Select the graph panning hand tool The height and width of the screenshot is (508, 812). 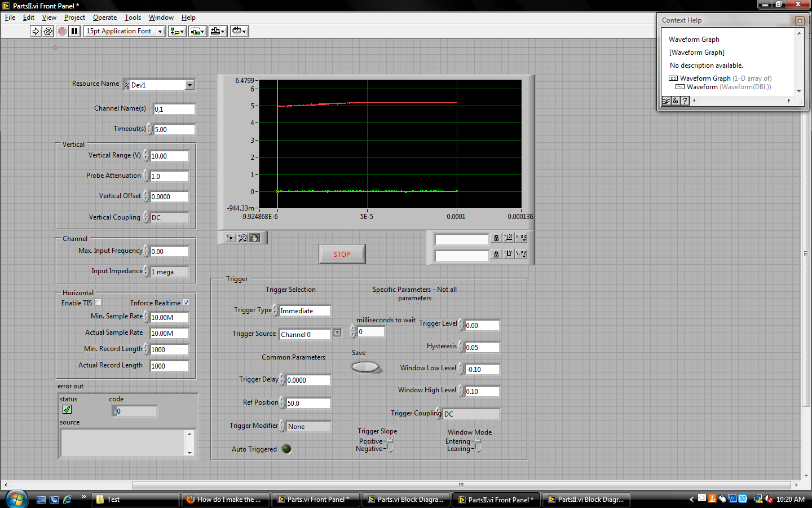pos(255,238)
